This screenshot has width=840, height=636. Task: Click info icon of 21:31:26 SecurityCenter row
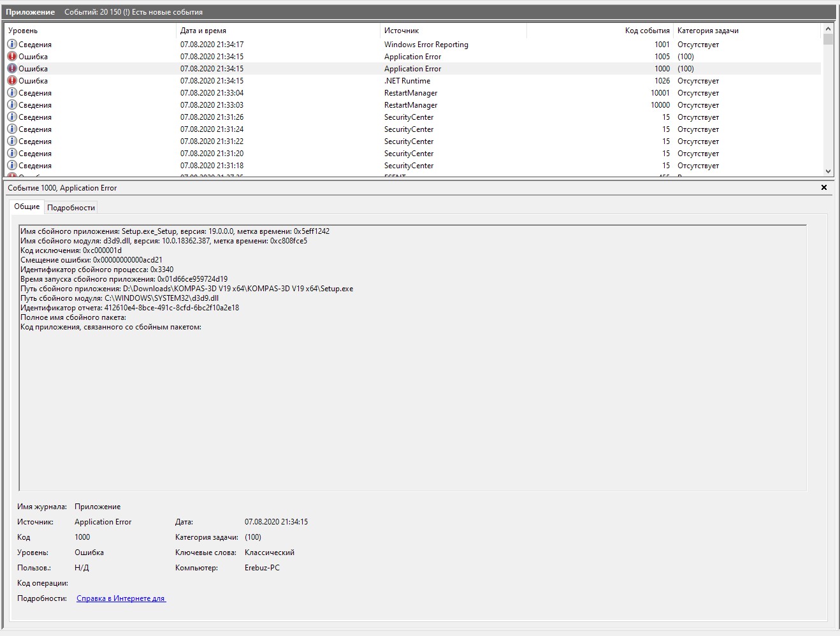point(12,117)
